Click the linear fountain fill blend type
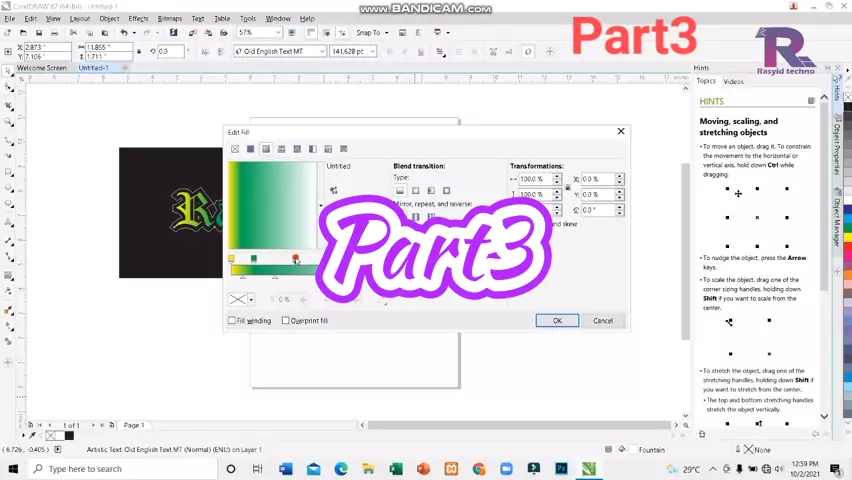The width and height of the screenshot is (852, 480). 400,190
